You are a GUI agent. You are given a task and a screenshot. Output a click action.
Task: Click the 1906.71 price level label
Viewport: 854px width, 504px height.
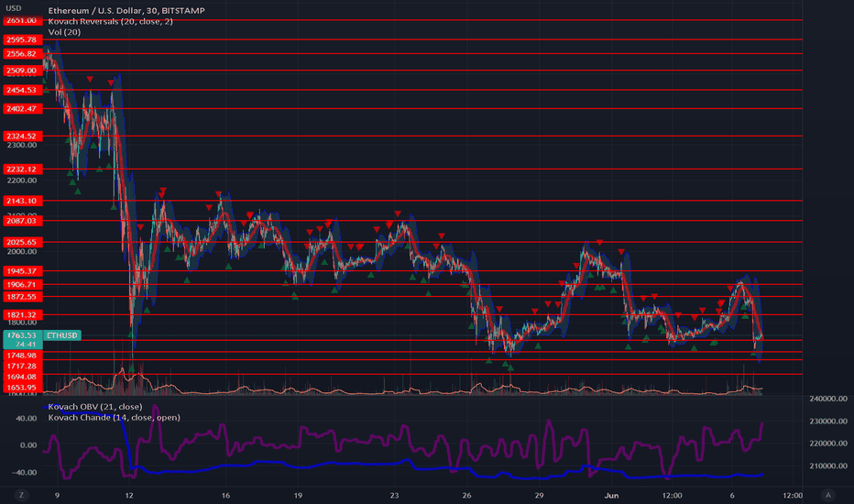[22, 284]
